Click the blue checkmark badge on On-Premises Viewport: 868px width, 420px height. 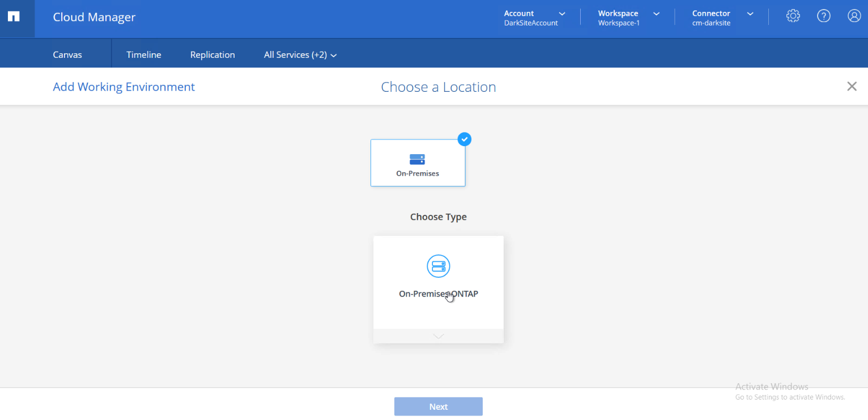[x=465, y=139]
